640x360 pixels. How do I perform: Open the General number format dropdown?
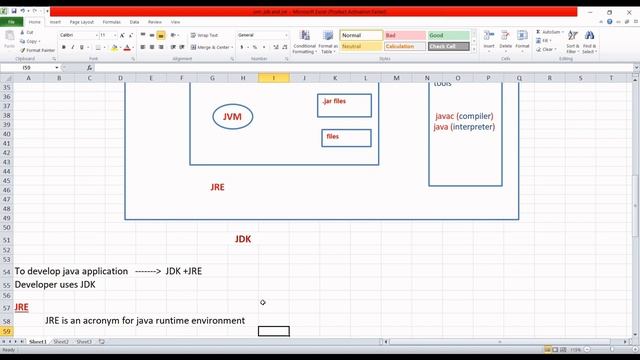286,35
